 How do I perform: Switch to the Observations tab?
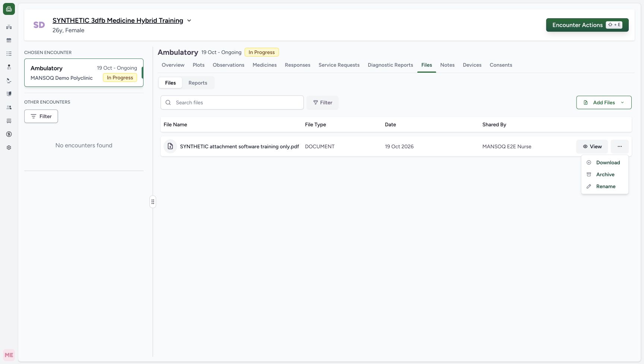[228, 65]
